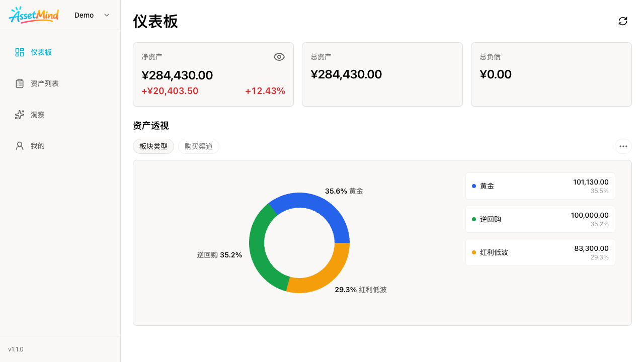This screenshot has height=362, width=644.
Task: Refresh the dashboard data
Action: tap(623, 21)
